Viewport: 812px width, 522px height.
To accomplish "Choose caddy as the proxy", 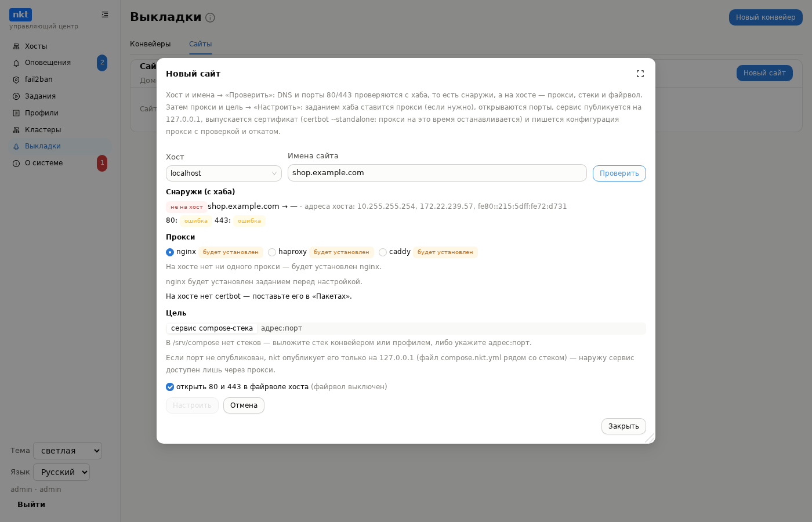I will click(x=383, y=252).
